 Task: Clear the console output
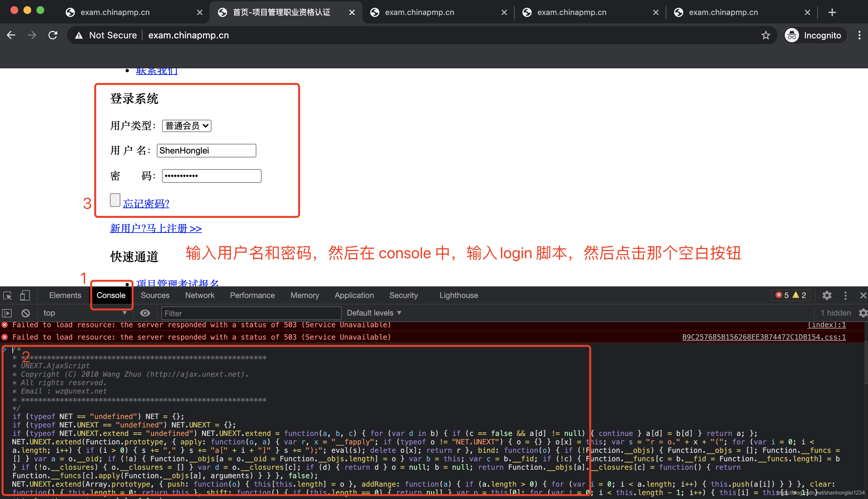point(26,313)
